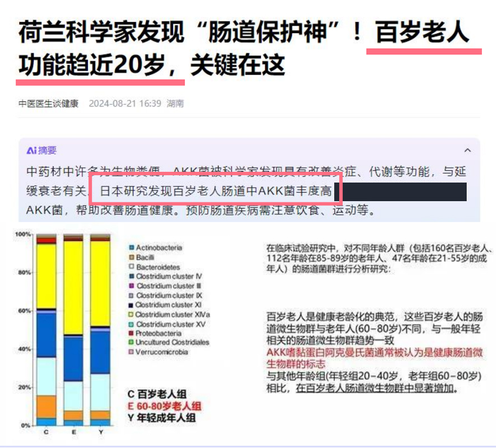Click the location tag 湖南
496x448 pixels.
(x=175, y=104)
